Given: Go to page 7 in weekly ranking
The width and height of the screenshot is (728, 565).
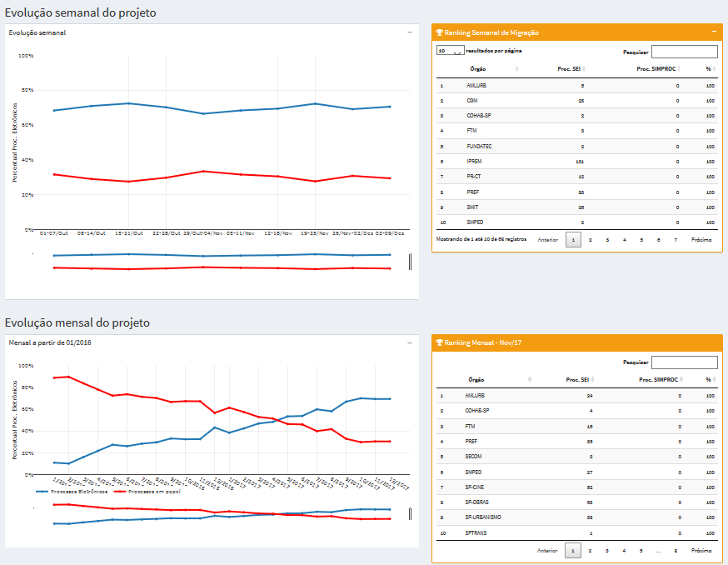Looking at the screenshot, I should tap(676, 240).
